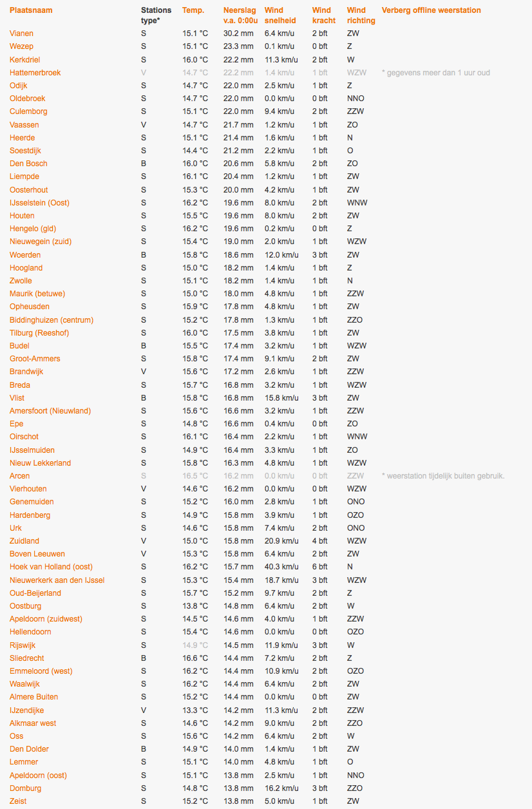This screenshot has height=809, width=532.
Task: Select the Den Bosch station link
Action: click(x=28, y=164)
